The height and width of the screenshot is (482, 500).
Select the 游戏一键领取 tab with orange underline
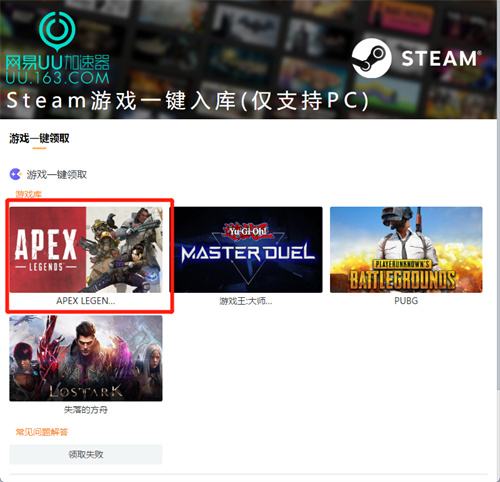coord(39,138)
